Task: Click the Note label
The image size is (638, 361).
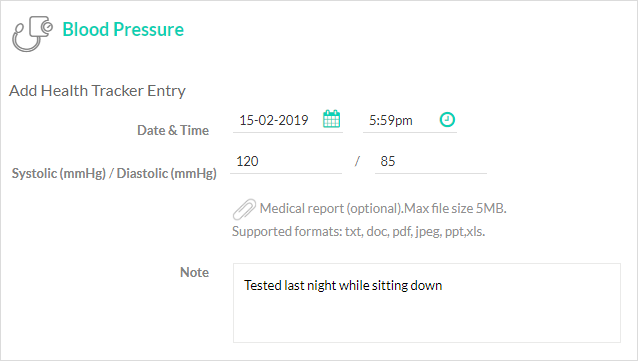Action: [194, 272]
